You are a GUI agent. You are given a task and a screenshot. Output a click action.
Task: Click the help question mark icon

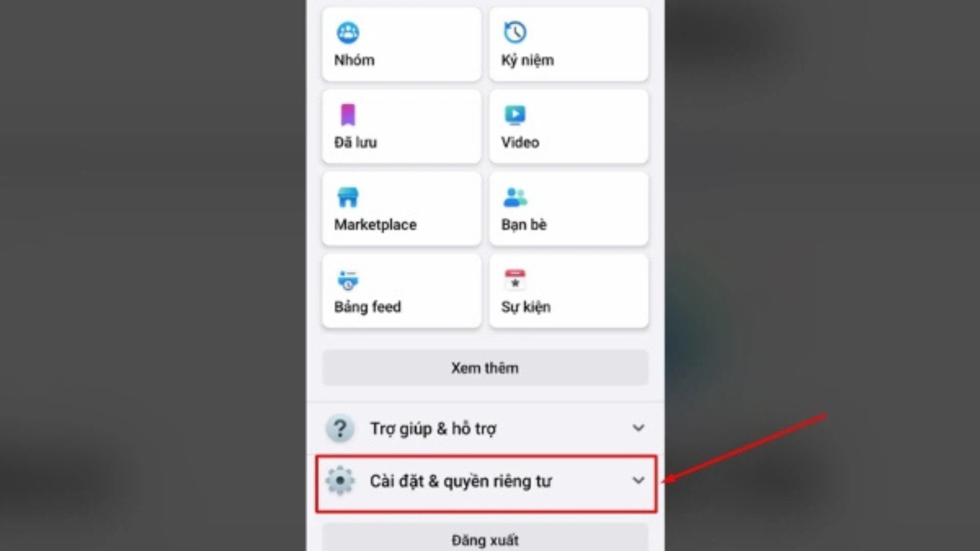[x=340, y=429]
